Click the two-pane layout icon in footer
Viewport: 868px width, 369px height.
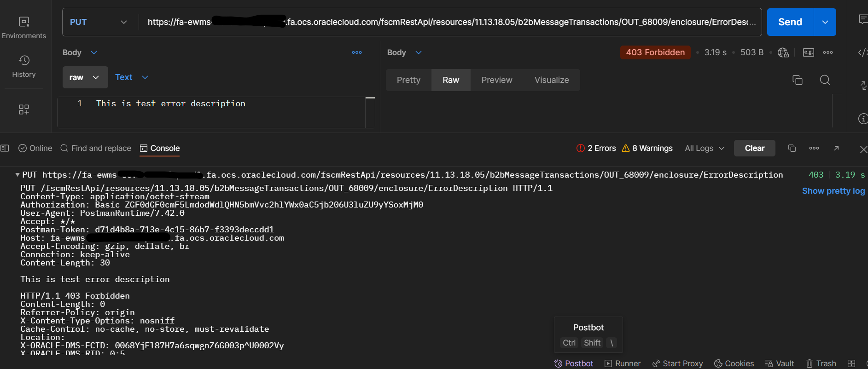click(851, 363)
